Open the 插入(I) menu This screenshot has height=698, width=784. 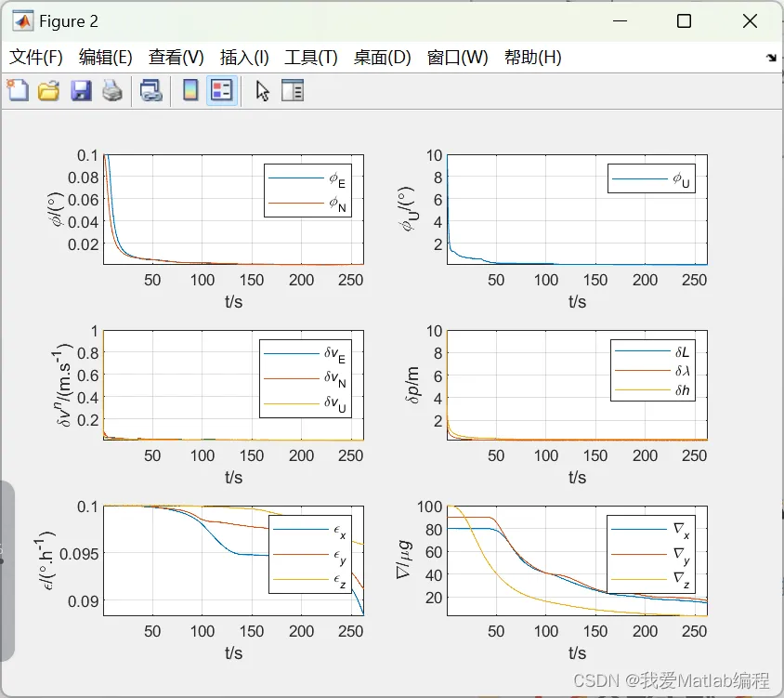pyautogui.click(x=244, y=57)
